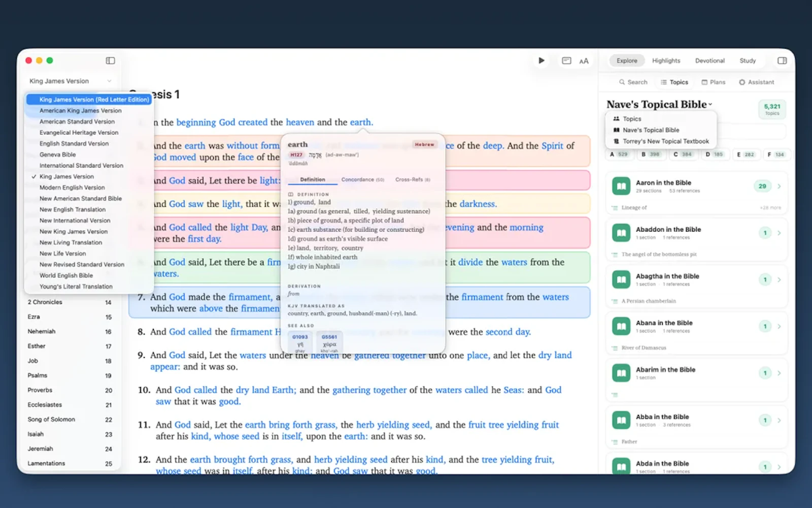The width and height of the screenshot is (812, 508).
Task: Expand Abba in the Bible chevron
Action: (x=779, y=420)
